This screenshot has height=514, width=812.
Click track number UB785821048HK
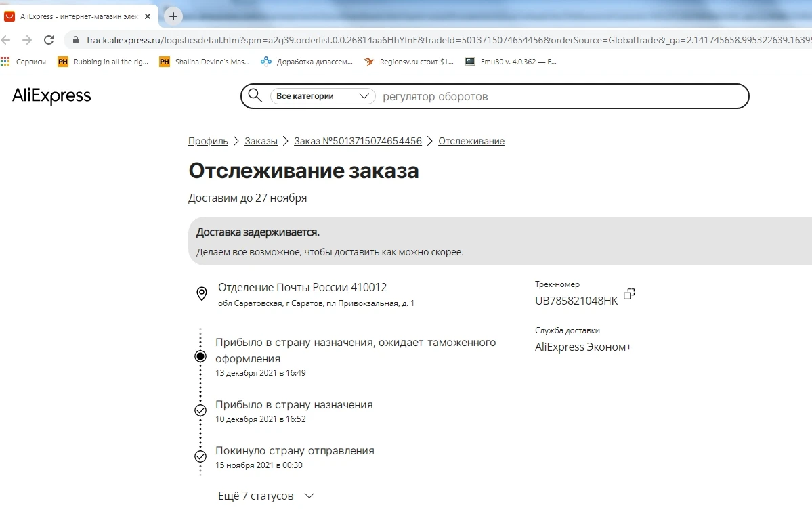(x=576, y=301)
